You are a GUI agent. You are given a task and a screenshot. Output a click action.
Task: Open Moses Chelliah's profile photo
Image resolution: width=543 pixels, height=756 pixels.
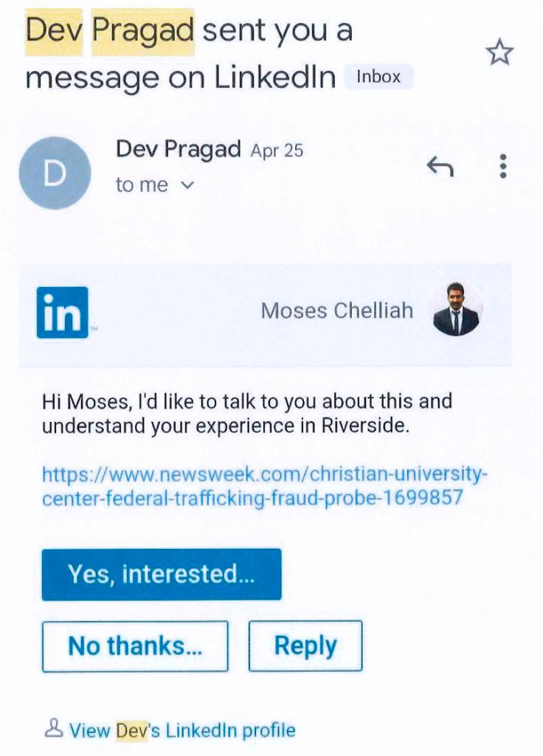click(456, 311)
